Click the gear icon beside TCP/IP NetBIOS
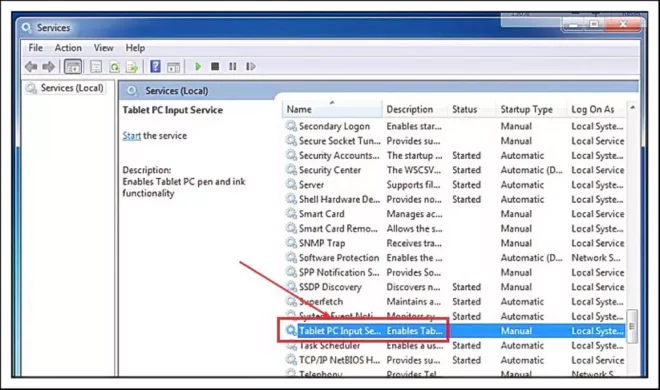Image resolution: width=660 pixels, height=390 pixels. pos(291,360)
